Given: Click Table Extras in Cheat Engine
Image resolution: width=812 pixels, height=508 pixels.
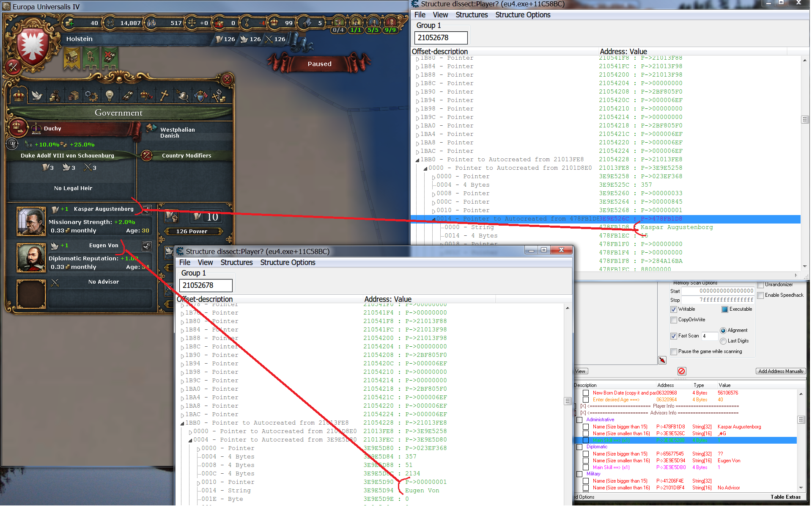Looking at the screenshot, I should pos(785,497).
